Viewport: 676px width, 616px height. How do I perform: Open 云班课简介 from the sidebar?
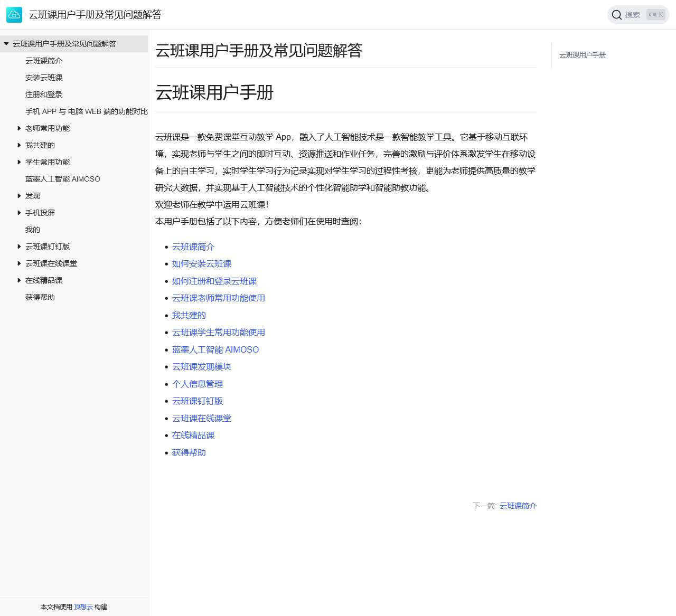pos(44,61)
